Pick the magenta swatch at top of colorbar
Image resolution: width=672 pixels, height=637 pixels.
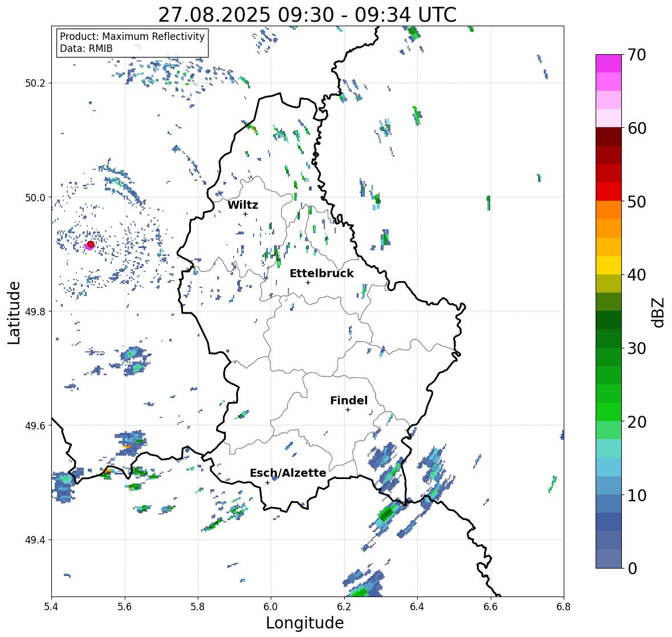pyautogui.click(x=609, y=63)
